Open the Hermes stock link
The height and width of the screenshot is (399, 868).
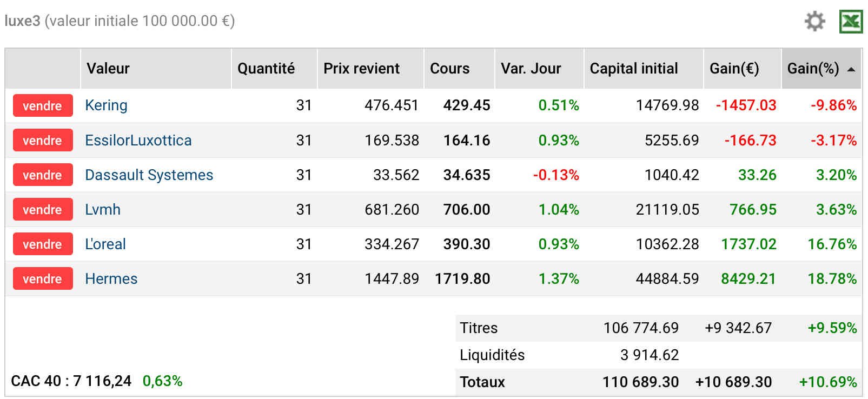(111, 278)
